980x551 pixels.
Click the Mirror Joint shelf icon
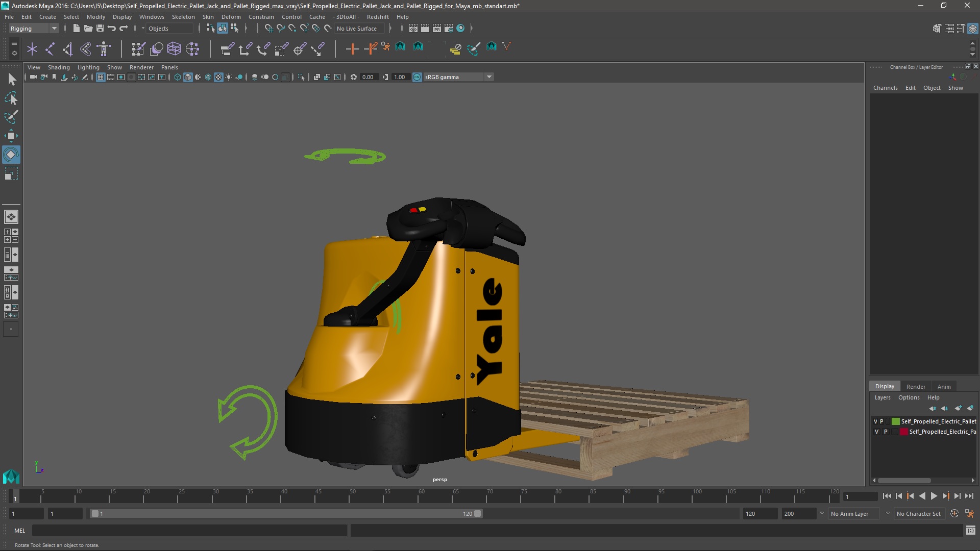(68, 49)
